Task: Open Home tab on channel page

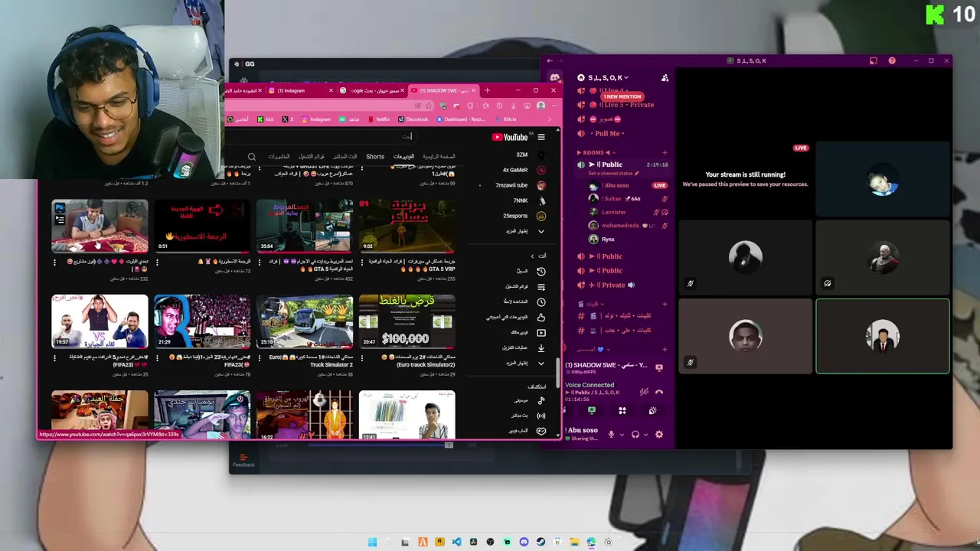Action: point(439,157)
